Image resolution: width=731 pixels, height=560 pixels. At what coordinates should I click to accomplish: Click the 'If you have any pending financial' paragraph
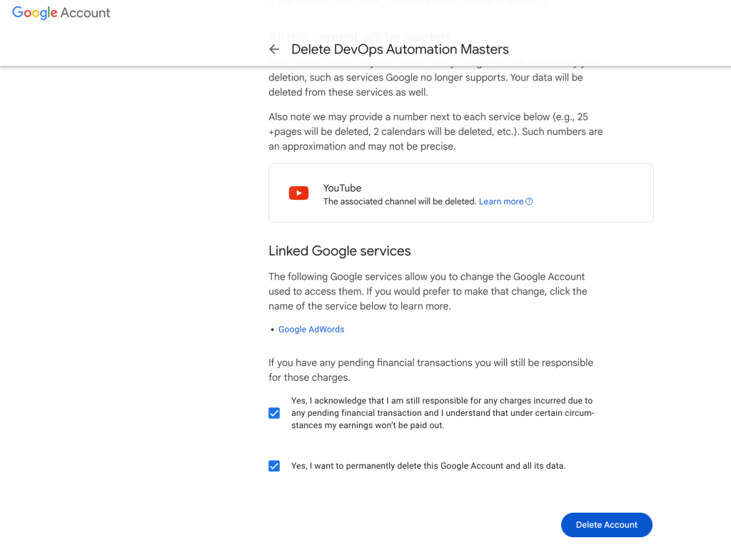(x=430, y=370)
